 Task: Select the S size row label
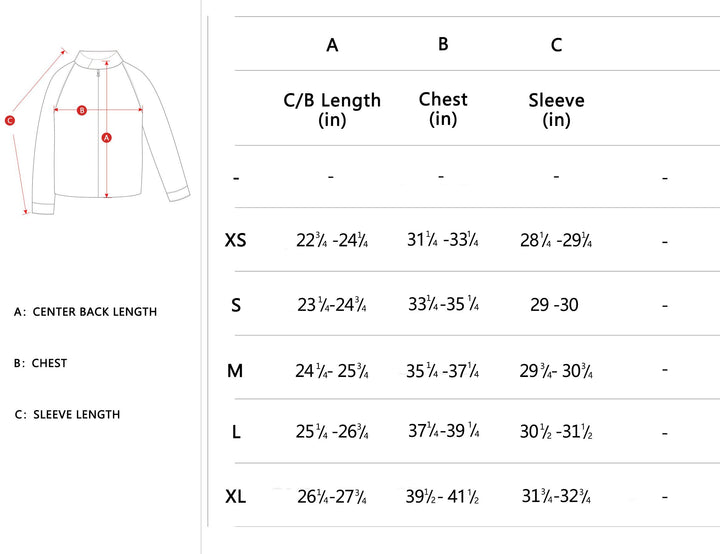236,305
